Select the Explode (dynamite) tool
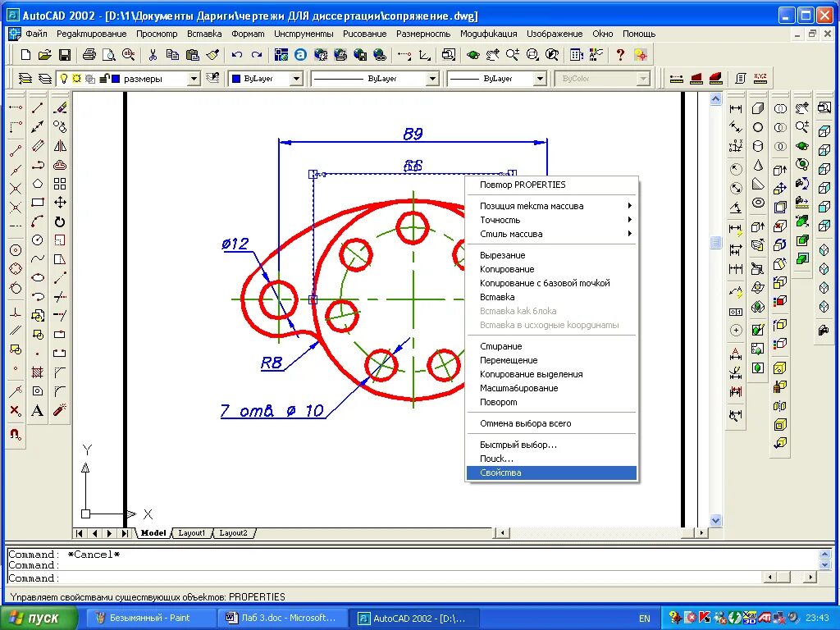The height and width of the screenshot is (630, 840). tap(60, 410)
